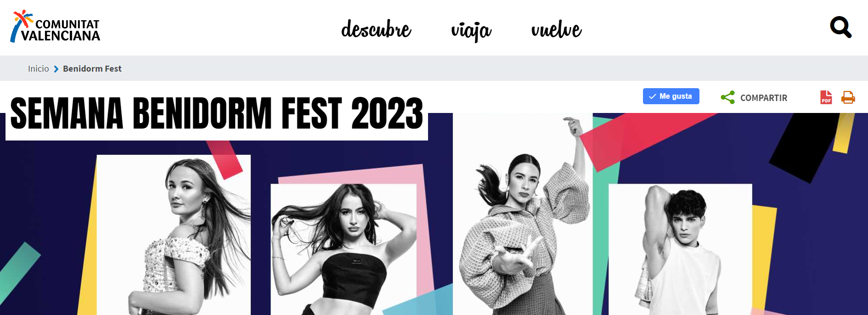Click the COMPARTIR share text

point(764,98)
